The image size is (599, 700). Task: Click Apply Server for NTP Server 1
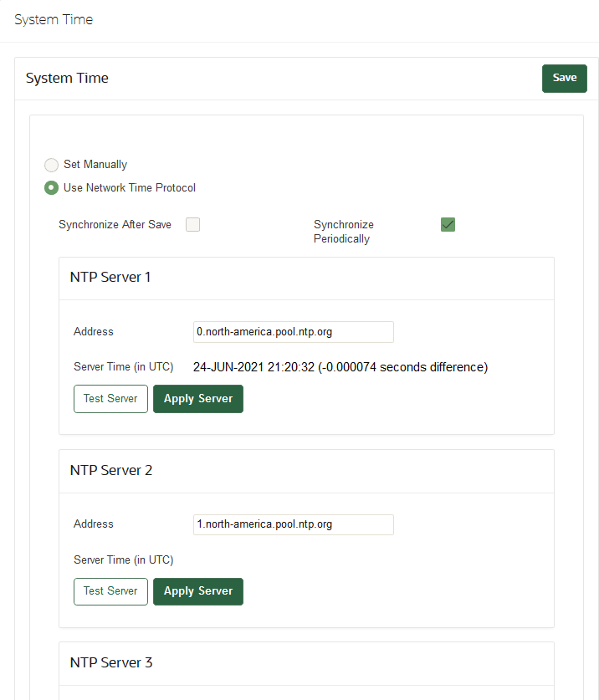coord(198,399)
